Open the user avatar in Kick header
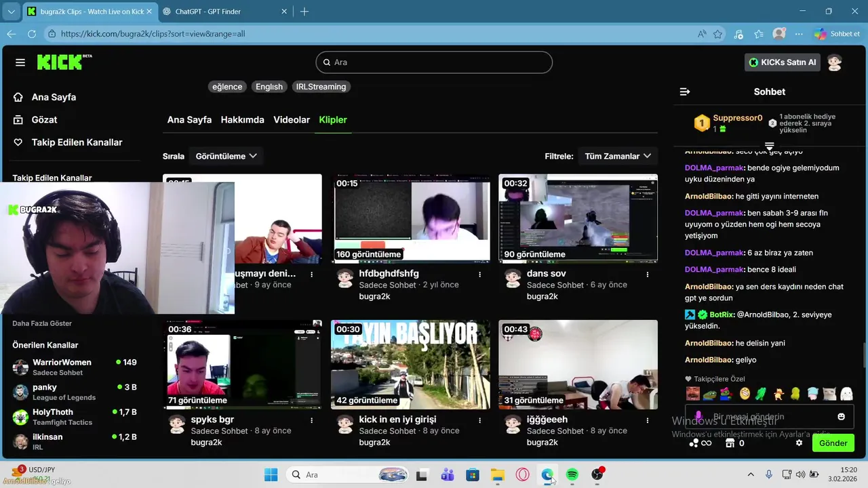Screen dimensions: 868x488 point(835,62)
